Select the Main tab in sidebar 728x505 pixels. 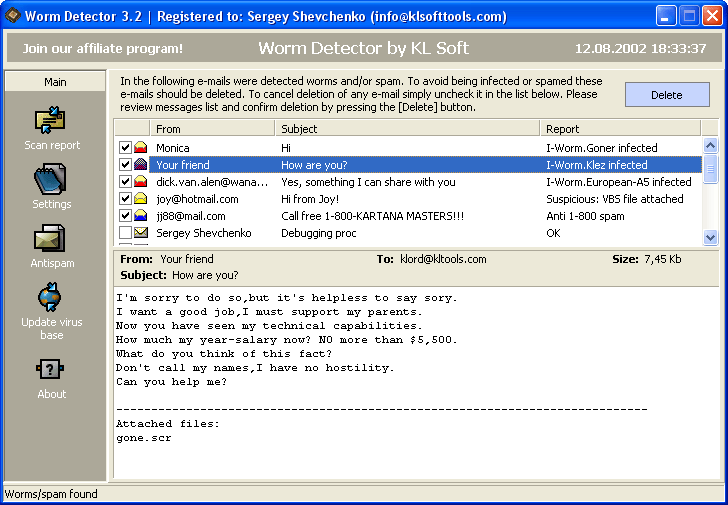(55, 82)
